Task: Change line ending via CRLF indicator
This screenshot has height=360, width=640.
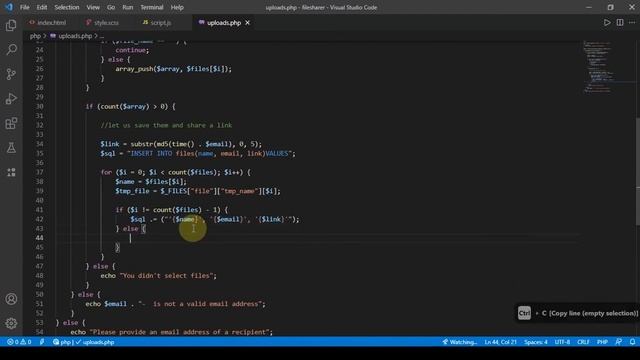Action: tap(583, 342)
